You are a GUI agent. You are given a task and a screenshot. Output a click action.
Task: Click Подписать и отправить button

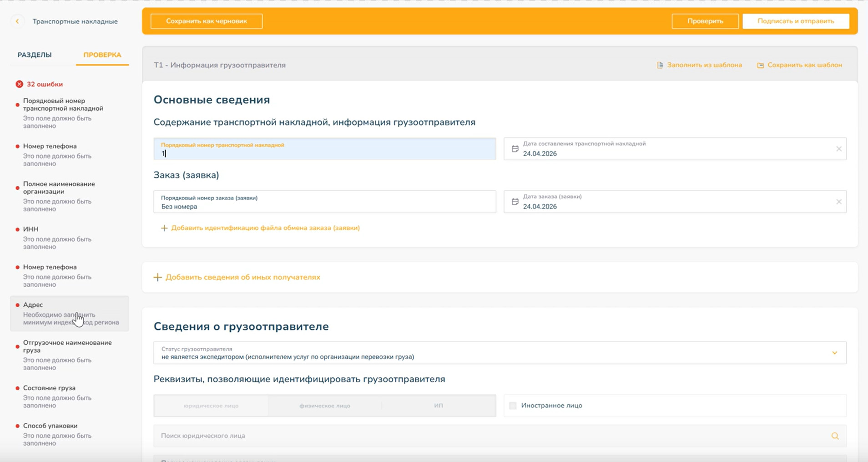coord(796,21)
